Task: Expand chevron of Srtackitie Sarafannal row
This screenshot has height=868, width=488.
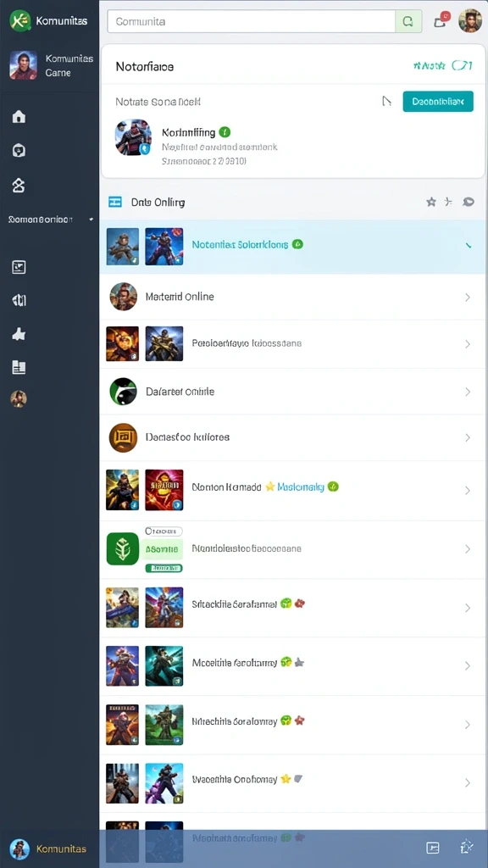Action: [x=468, y=608]
